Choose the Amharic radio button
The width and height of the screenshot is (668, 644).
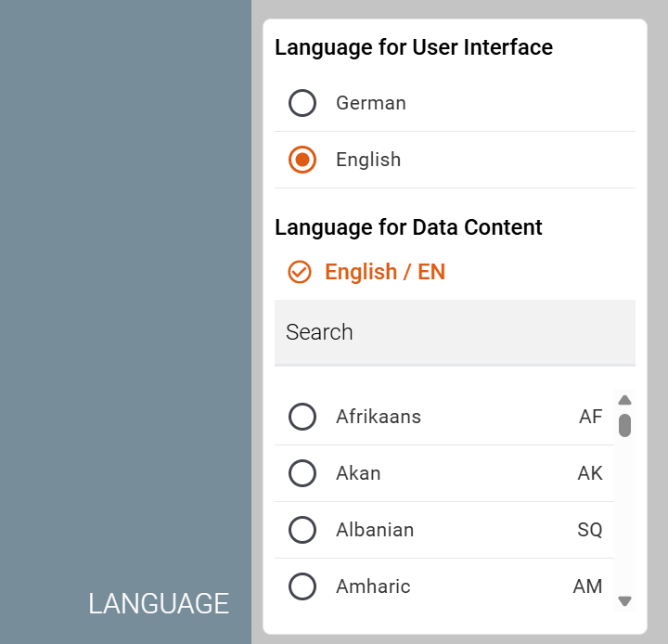pos(302,586)
